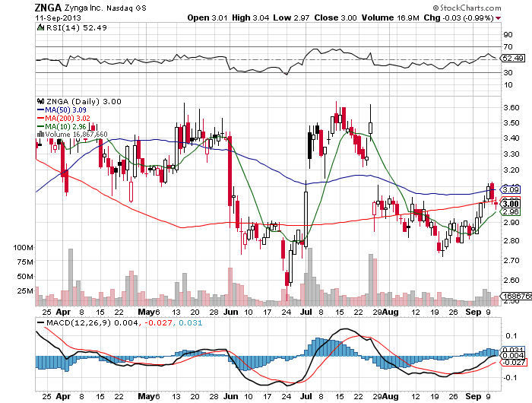This screenshot has height=403, width=532.
Task: Click the 0.1 label on the MACD axis
Action: 511,336
